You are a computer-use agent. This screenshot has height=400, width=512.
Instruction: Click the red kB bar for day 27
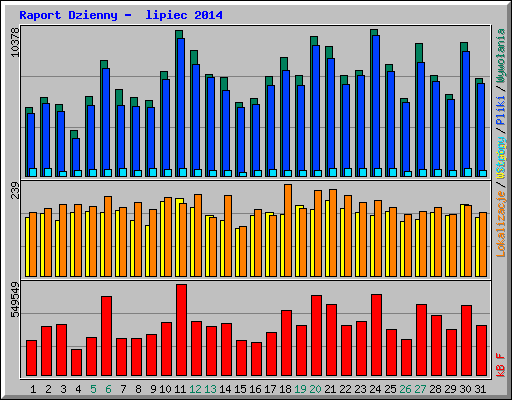point(421,340)
